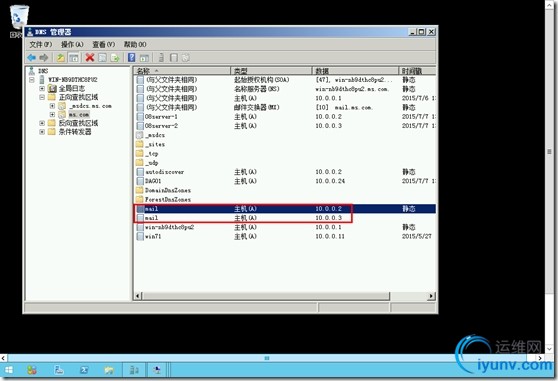Click the red X Delete icon

[90, 58]
